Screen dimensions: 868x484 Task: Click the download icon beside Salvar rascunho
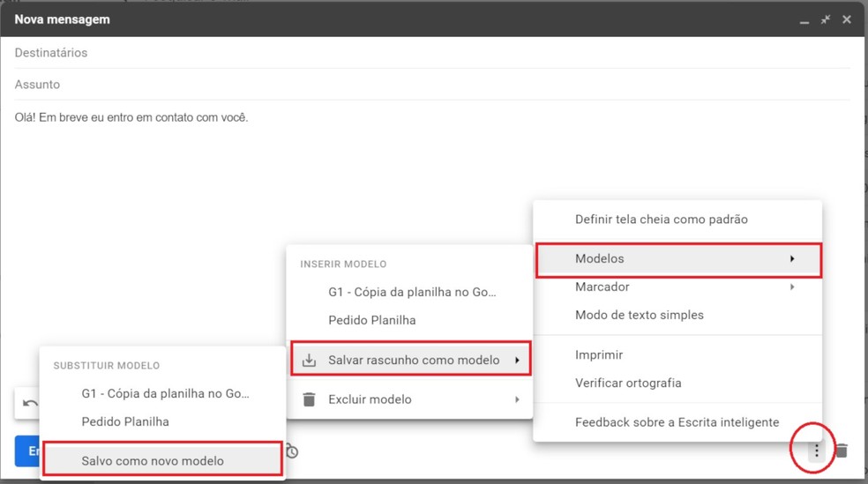point(309,360)
